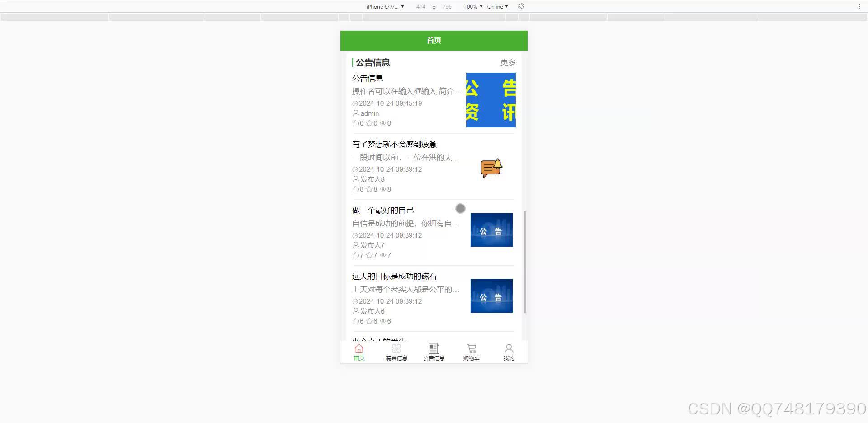This screenshot has width=868, height=423.
Task: Click clock icon beside 09:45:19 timestamp
Action: point(355,103)
